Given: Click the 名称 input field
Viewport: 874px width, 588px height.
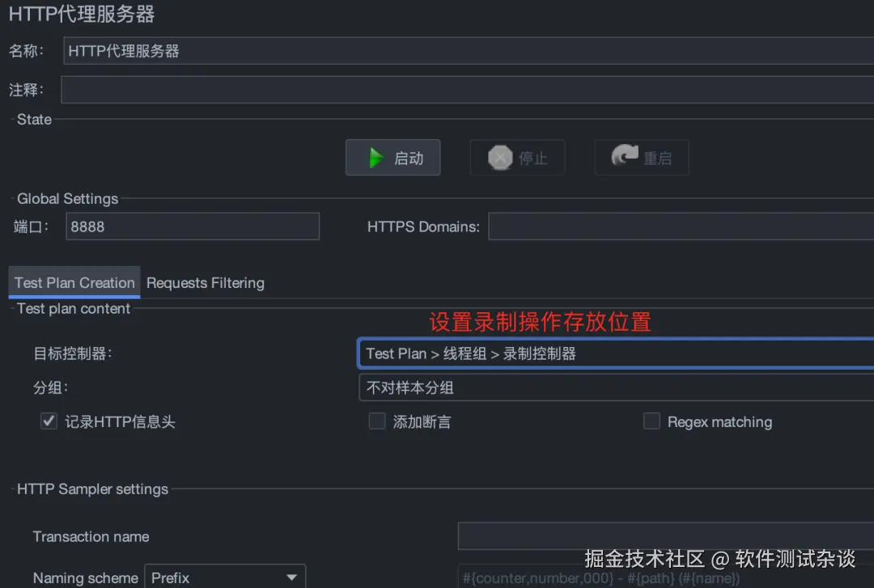Looking at the screenshot, I should [x=469, y=51].
